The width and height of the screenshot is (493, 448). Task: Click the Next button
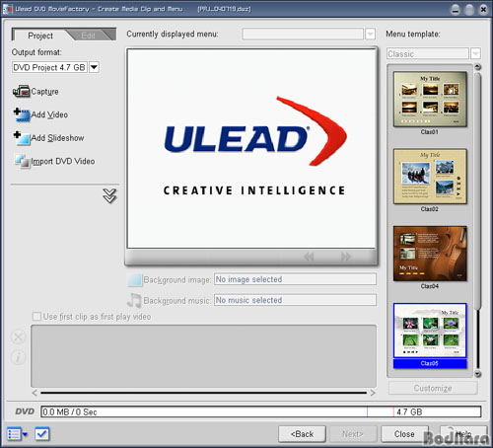(353, 434)
